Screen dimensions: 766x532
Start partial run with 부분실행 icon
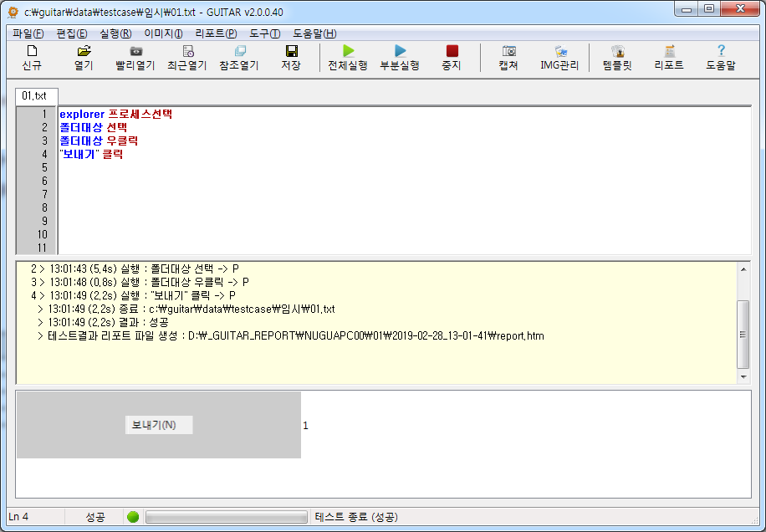400,59
